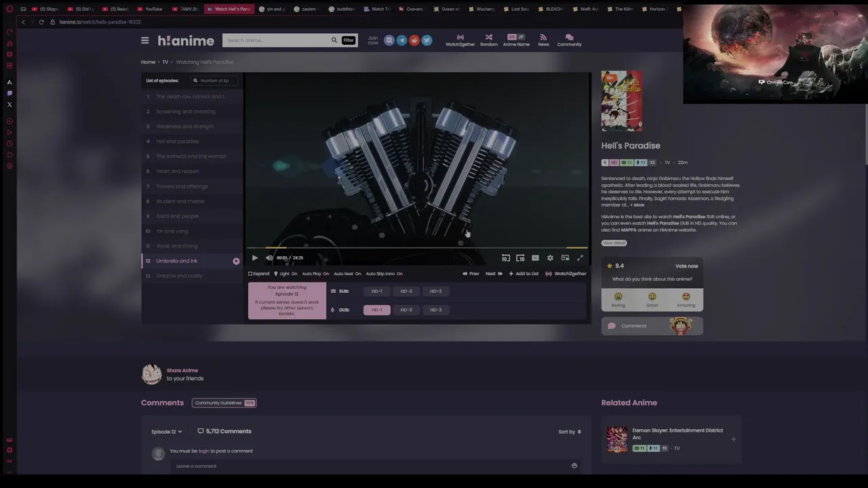Toggle Auto Play setting
The width and height of the screenshot is (868, 488).
click(315, 274)
